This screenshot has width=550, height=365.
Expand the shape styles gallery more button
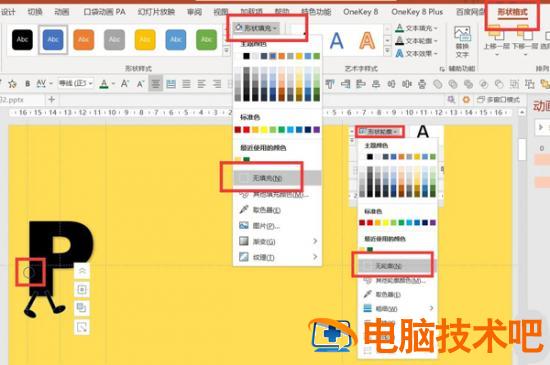227,51
